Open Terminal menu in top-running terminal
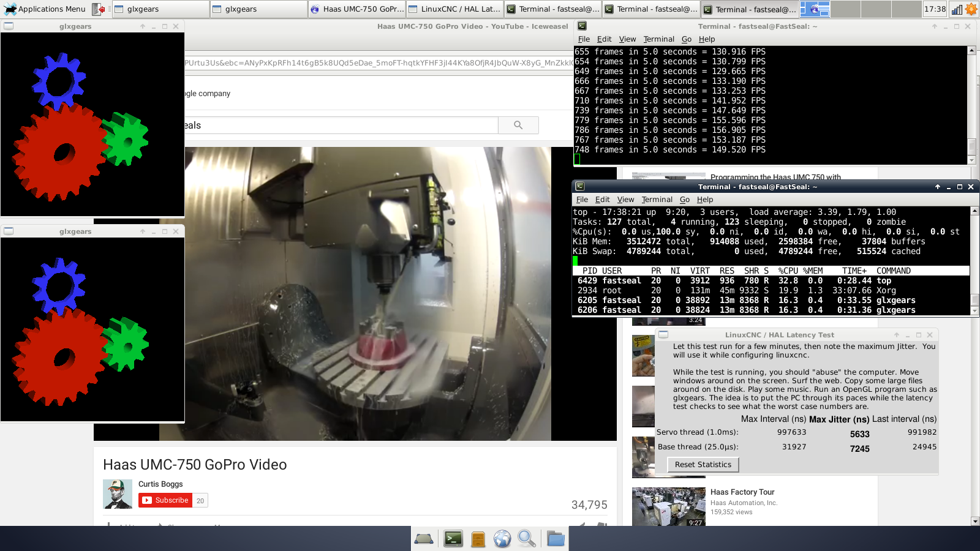Image resolution: width=980 pixels, height=551 pixels. click(657, 200)
